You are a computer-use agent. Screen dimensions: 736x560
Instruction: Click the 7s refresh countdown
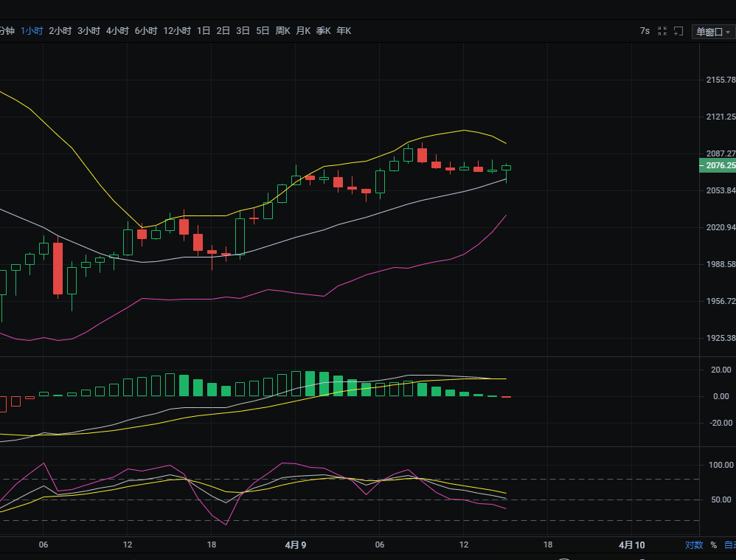tap(645, 31)
